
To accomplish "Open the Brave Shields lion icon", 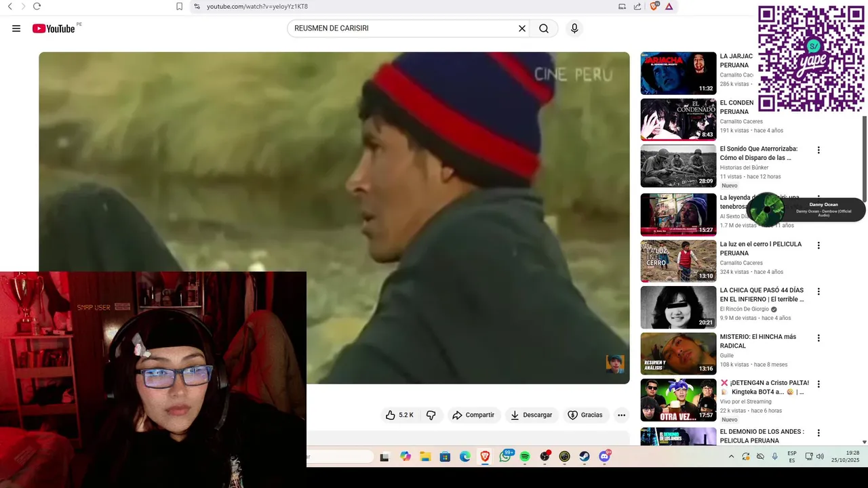I will (x=654, y=6).
